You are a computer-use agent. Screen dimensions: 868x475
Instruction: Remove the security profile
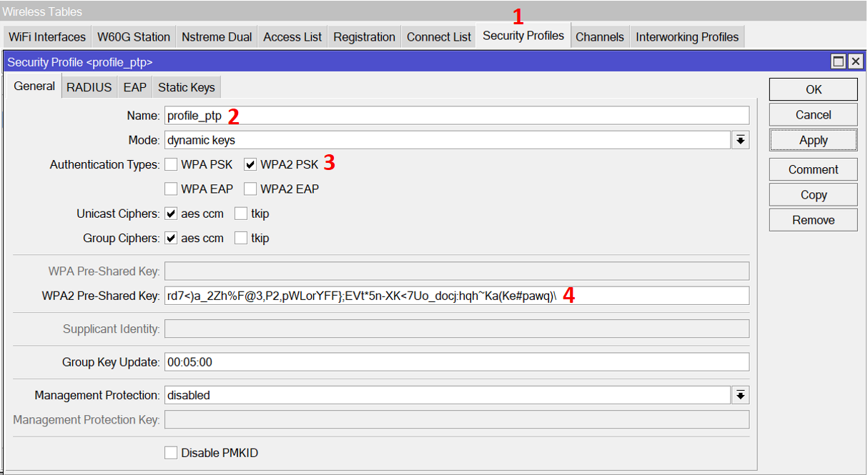click(813, 220)
